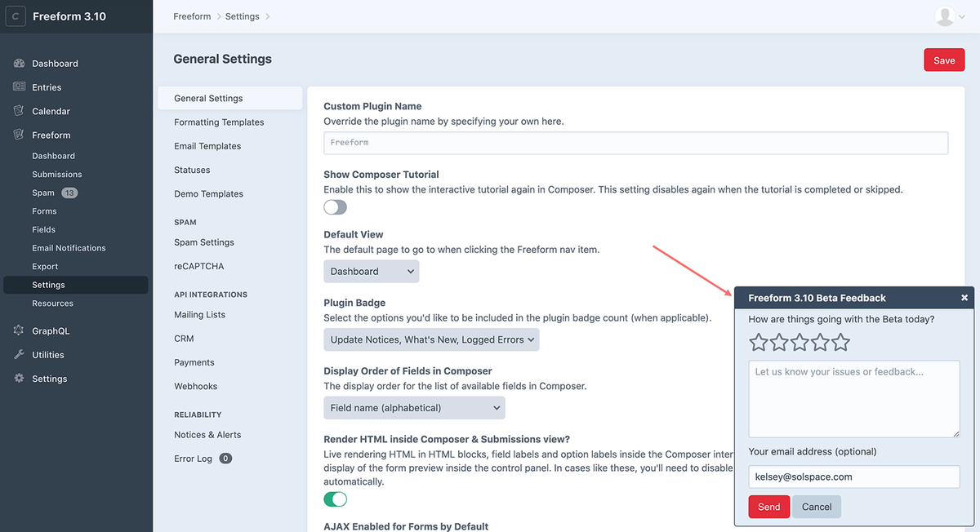The image size is (980, 532).
Task: Open Display Order of Fields dropdown
Action: [x=414, y=407]
